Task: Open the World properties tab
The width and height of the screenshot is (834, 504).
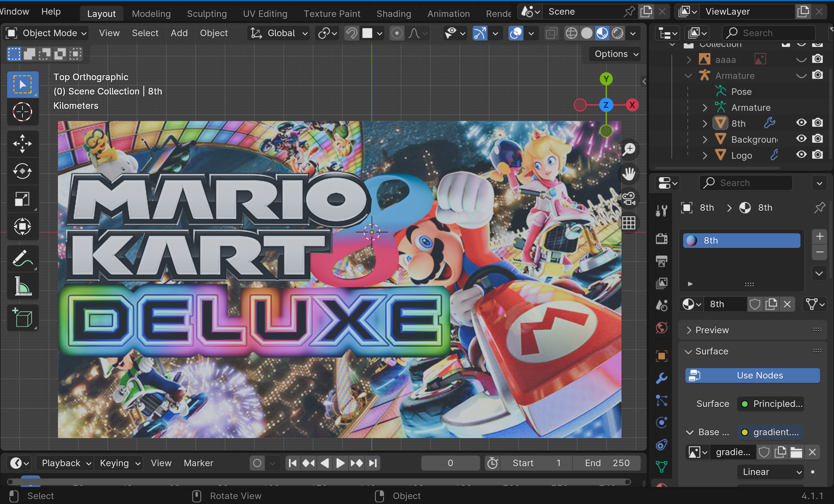Action: click(x=661, y=327)
